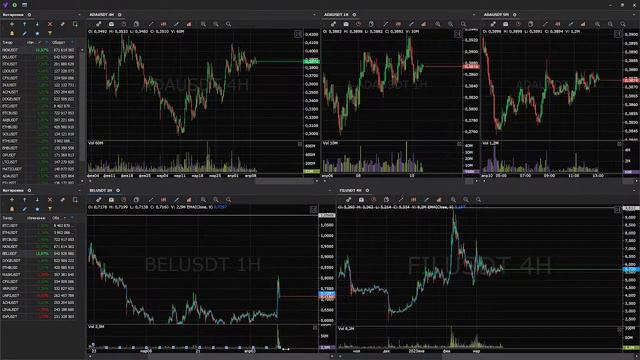The image size is (640, 360).
Task: Click the blue price label on FILUSDT 4H axis
Action: [x=631, y=270]
